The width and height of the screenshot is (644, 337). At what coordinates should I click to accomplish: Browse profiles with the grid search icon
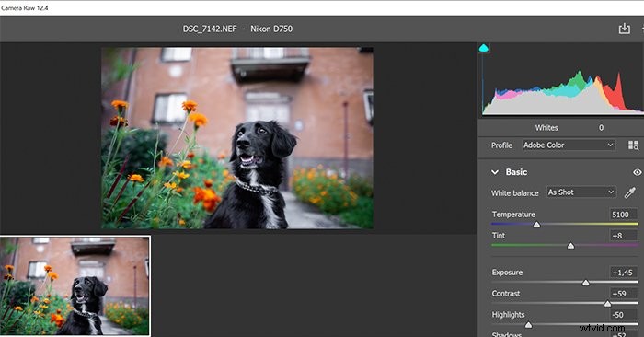click(633, 145)
